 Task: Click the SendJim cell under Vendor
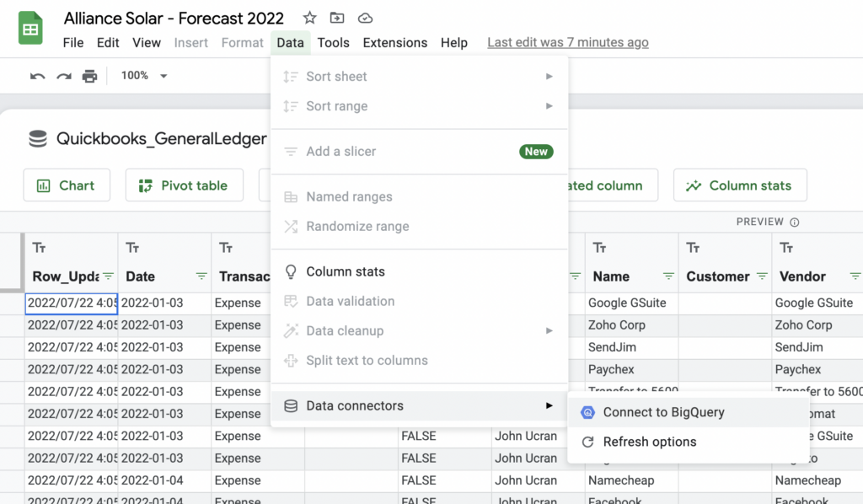817,347
